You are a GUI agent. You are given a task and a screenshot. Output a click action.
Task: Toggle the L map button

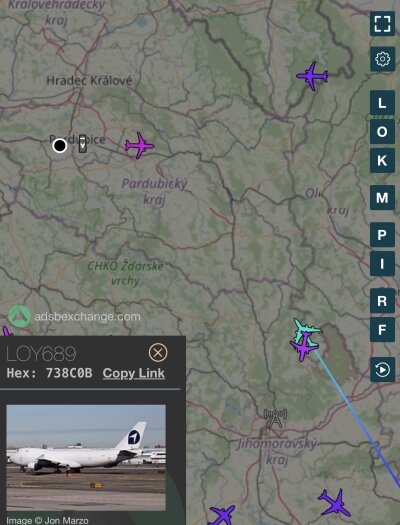pos(382,103)
